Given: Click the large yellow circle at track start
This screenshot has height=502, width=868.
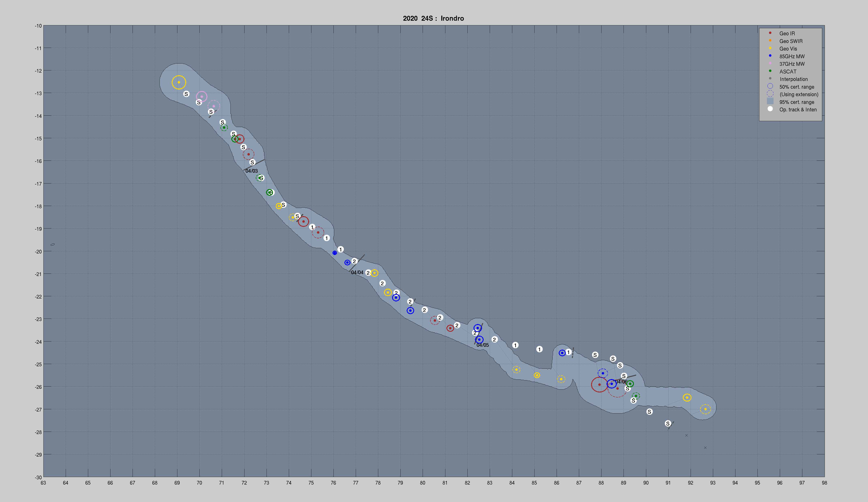Looking at the screenshot, I should 179,82.
